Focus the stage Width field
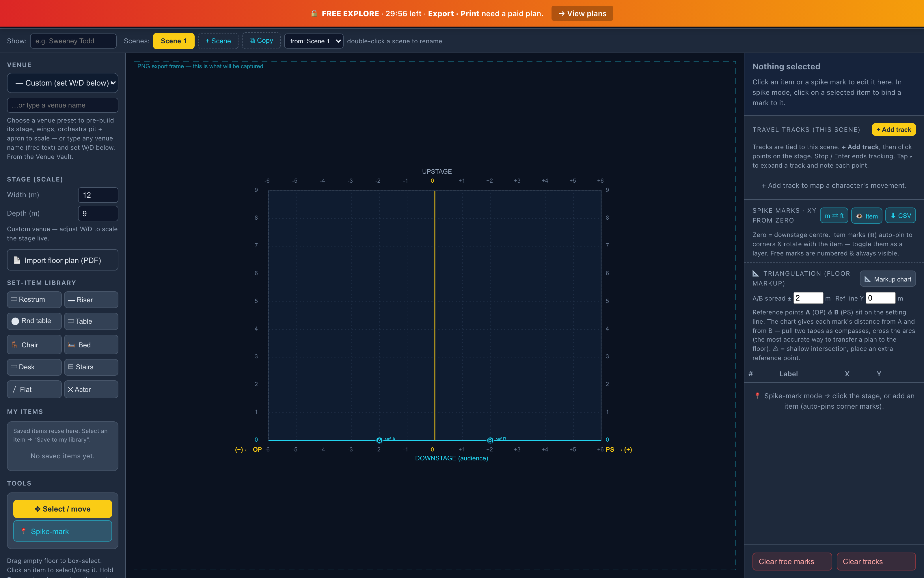The height and width of the screenshot is (578, 924). pyautogui.click(x=98, y=195)
